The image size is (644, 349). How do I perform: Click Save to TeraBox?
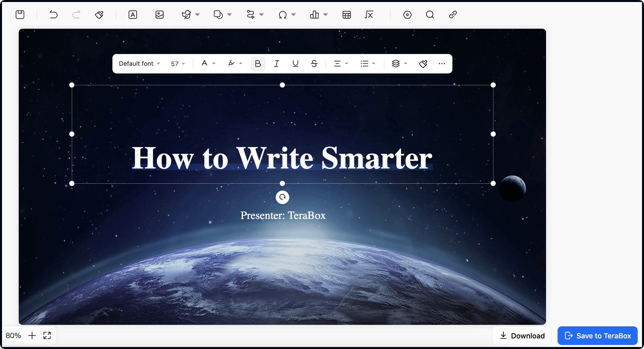coord(597,336)
